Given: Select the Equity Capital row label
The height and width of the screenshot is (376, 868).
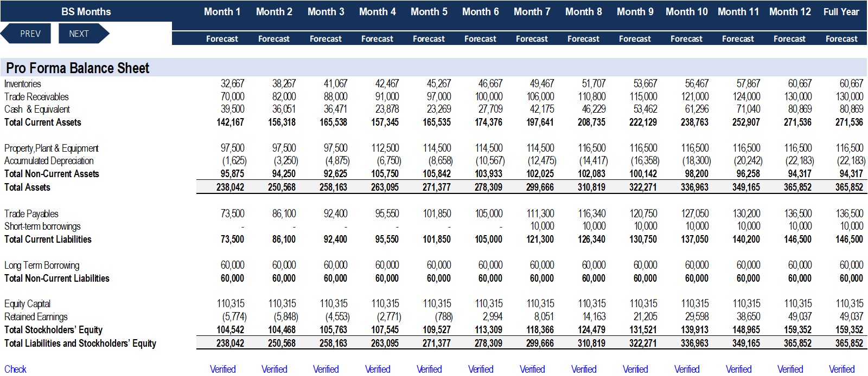Looking at the screenshot, I should tap(27, 303).
